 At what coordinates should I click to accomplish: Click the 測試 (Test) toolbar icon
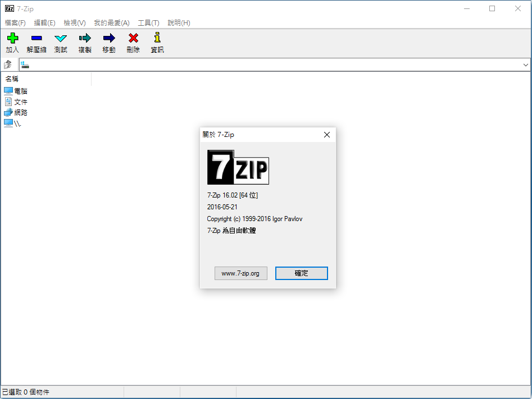coord(61,39)
